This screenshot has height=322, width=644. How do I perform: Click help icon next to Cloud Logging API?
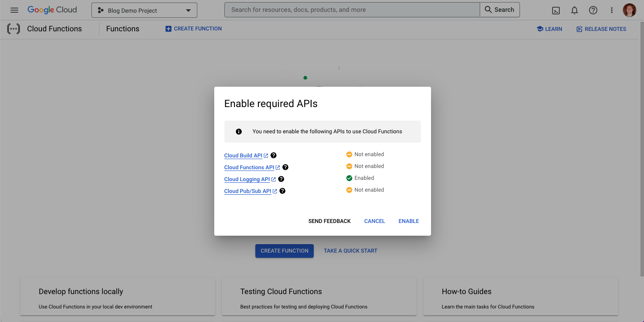click(x=281, y=179)
